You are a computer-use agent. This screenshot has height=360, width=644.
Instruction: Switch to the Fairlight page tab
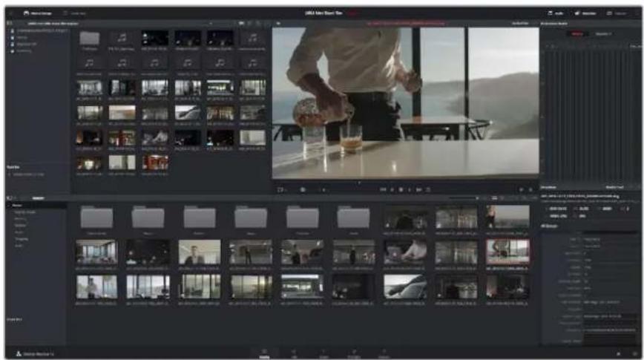354,354
